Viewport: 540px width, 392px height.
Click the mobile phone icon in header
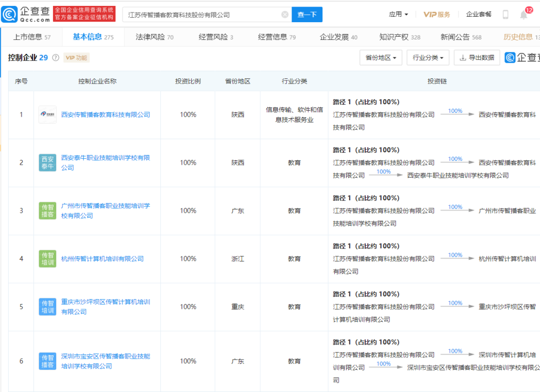505,15
